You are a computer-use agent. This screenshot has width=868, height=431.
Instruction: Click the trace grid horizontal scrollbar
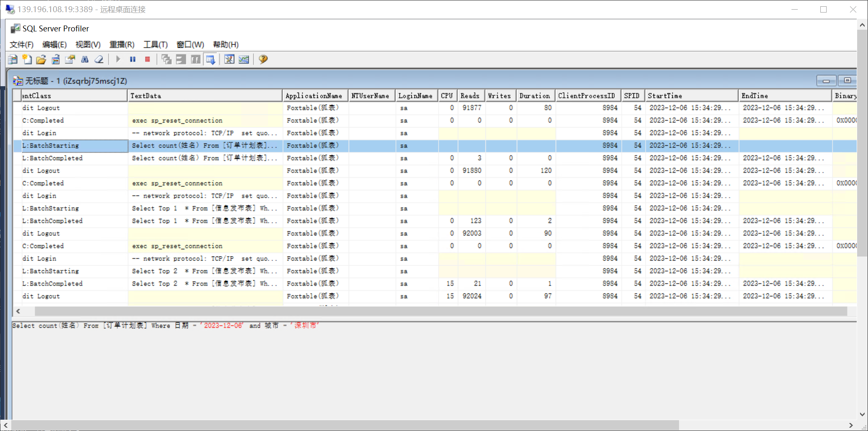pos(441,311)
